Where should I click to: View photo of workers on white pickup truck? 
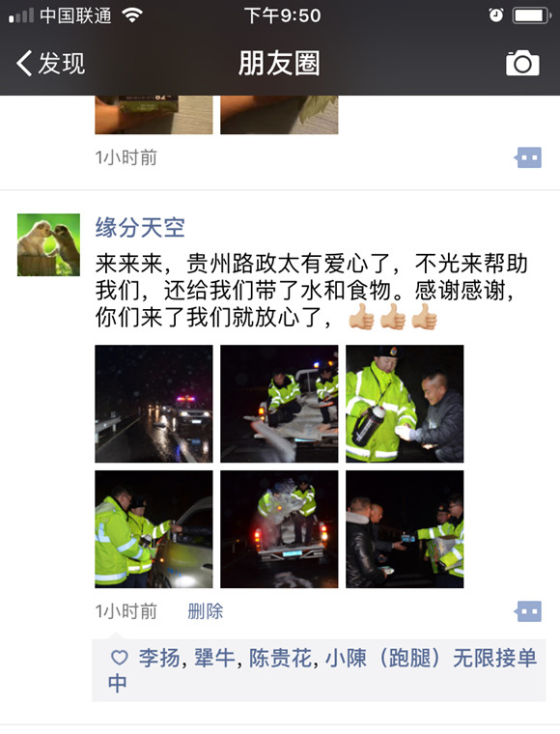[x=279, y=404]
